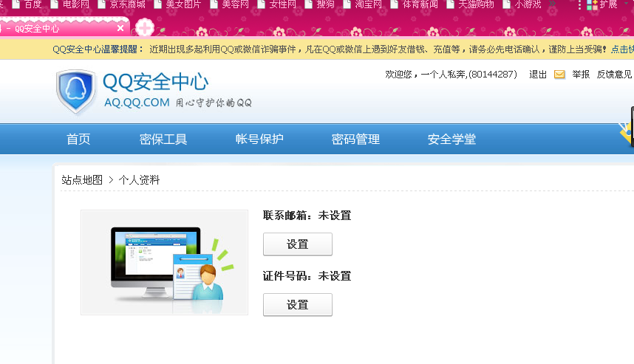Image resolution: width=634 pixels, height=364 pixels.
Task: Click the QQ shield penguin logo
Action: coord(76,92)
